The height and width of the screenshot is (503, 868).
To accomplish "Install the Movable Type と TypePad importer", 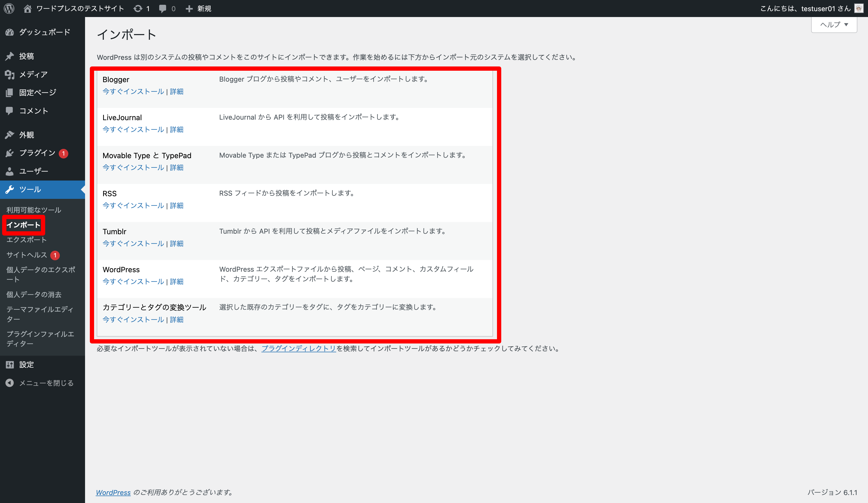I will coord(133,167).
